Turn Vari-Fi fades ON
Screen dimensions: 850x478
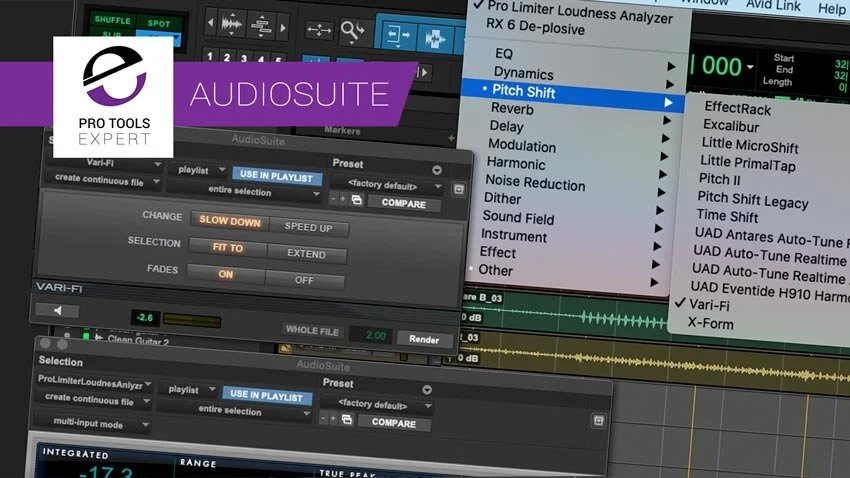pyautogui.click(x=226, y=274)
